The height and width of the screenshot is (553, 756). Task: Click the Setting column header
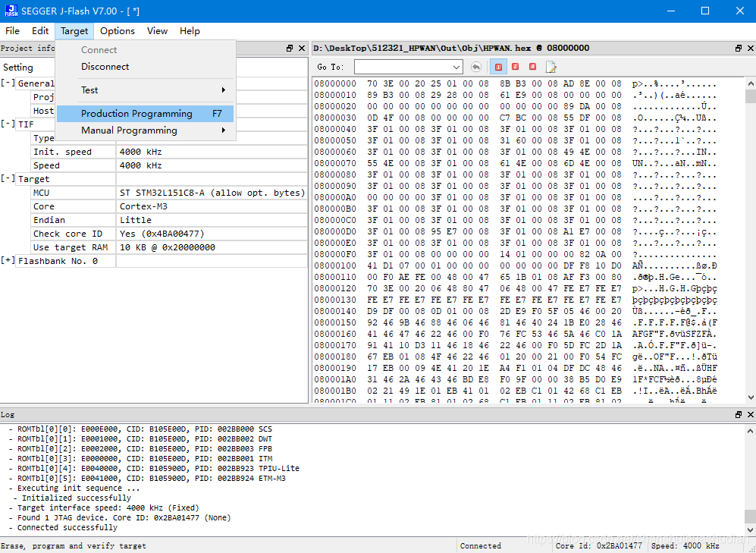click(18, 68)
